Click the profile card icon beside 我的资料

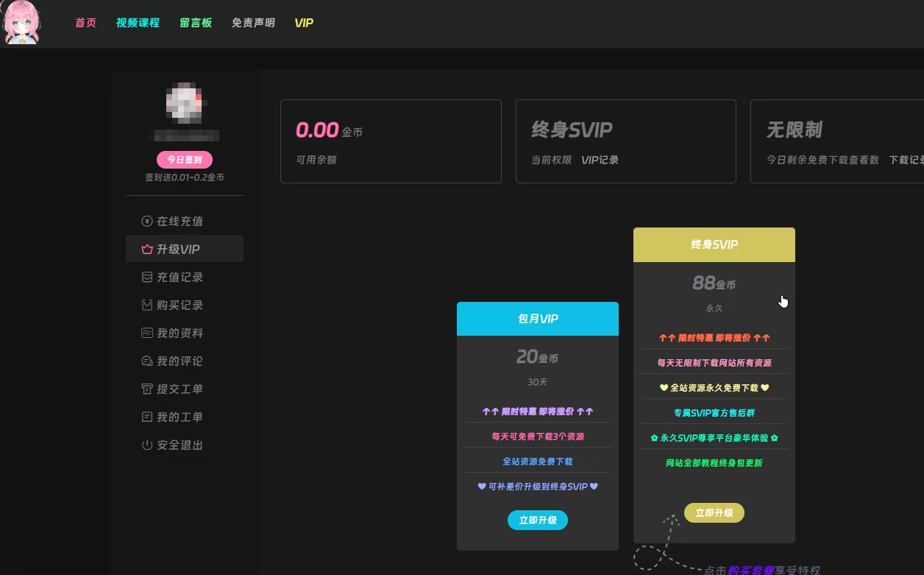pyautogui.click(x=147, y=334)
